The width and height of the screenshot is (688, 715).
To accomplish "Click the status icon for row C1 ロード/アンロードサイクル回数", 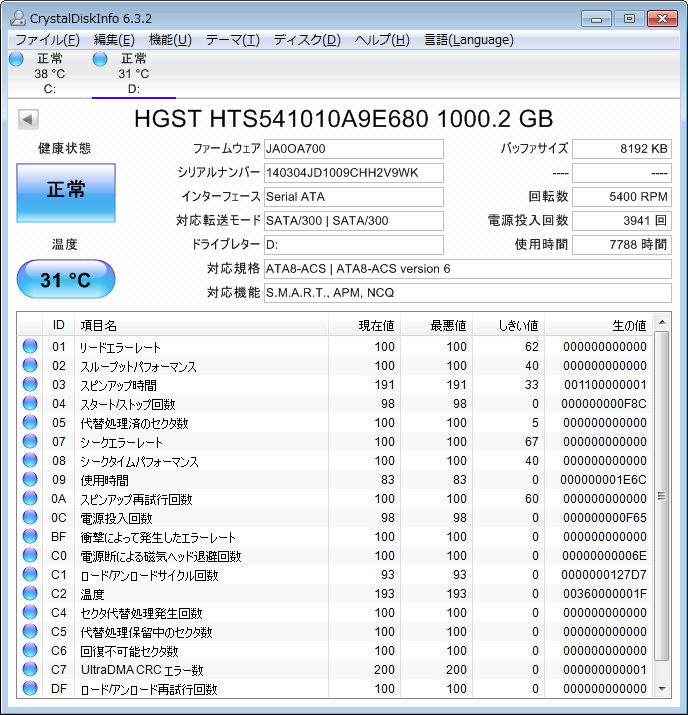I will 30,575.
